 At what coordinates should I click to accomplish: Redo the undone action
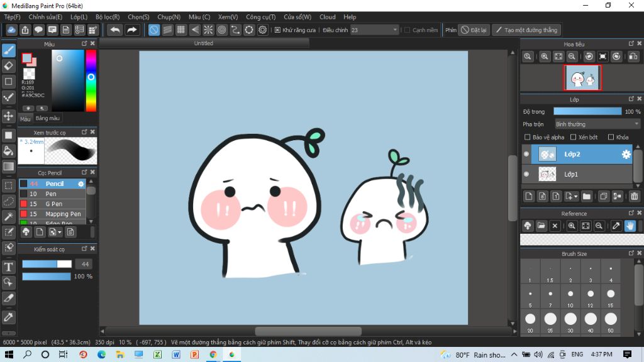pos(132,30)
